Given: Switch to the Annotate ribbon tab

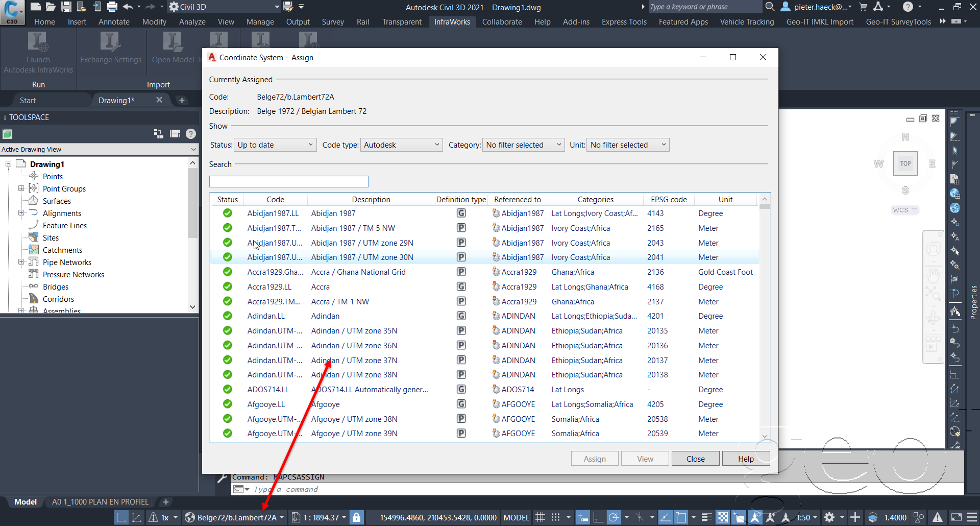Looking at the screenshot, I should coord(114,22).
